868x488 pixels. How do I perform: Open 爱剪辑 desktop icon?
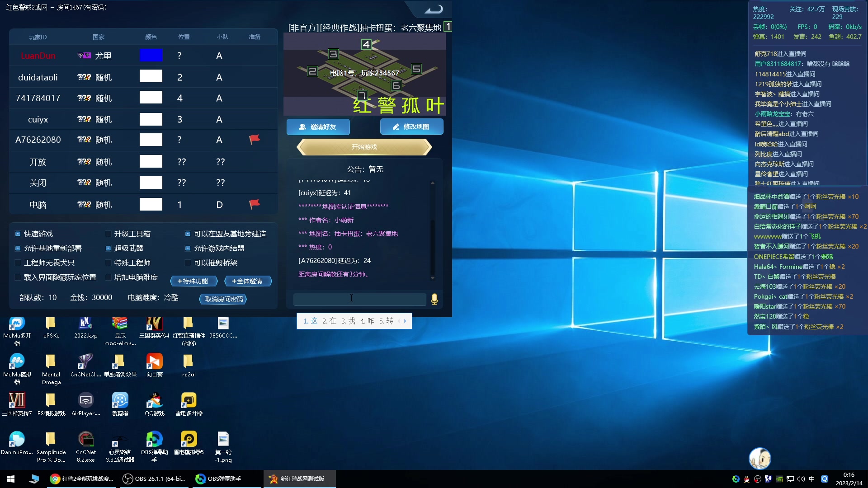click(120, 404)
